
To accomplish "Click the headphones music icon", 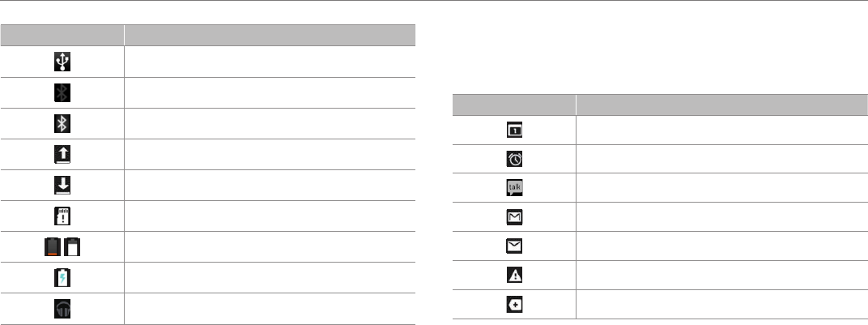I will point(62,309).
